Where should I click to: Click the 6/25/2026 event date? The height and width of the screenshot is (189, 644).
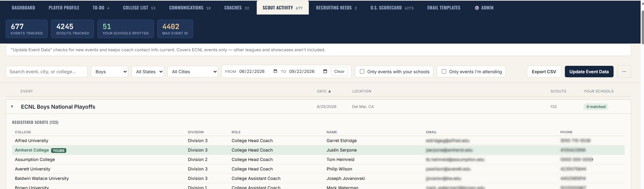pyautogui.click(x=326, y=107)
